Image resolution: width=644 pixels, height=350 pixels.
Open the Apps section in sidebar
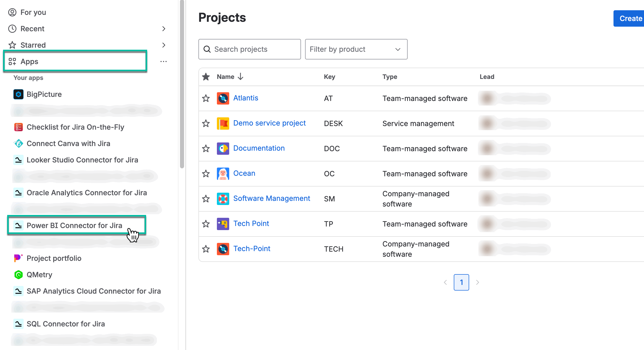29,61
